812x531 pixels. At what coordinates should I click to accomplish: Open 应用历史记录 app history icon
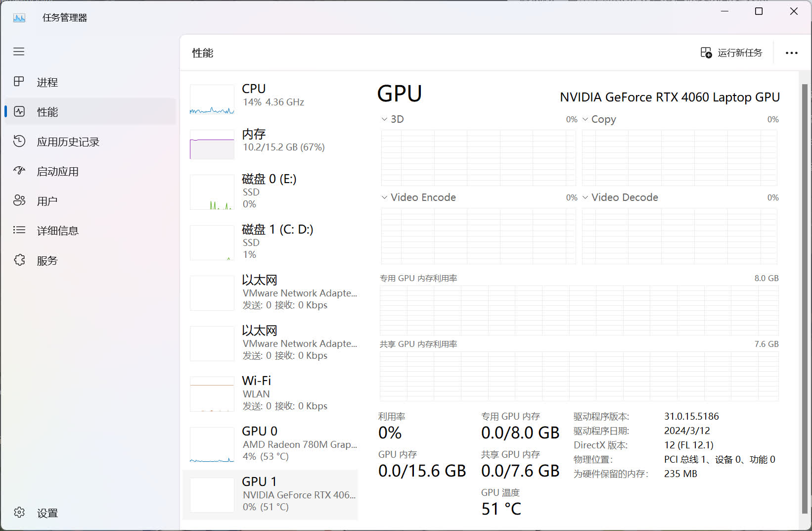pyautogui.click(x=19, y=142)
